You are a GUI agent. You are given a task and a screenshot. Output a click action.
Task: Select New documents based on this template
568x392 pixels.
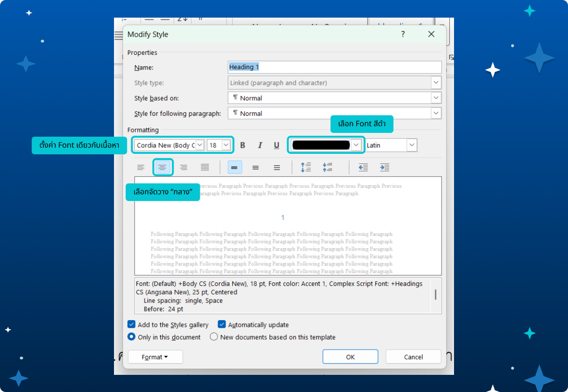[214, 337]
